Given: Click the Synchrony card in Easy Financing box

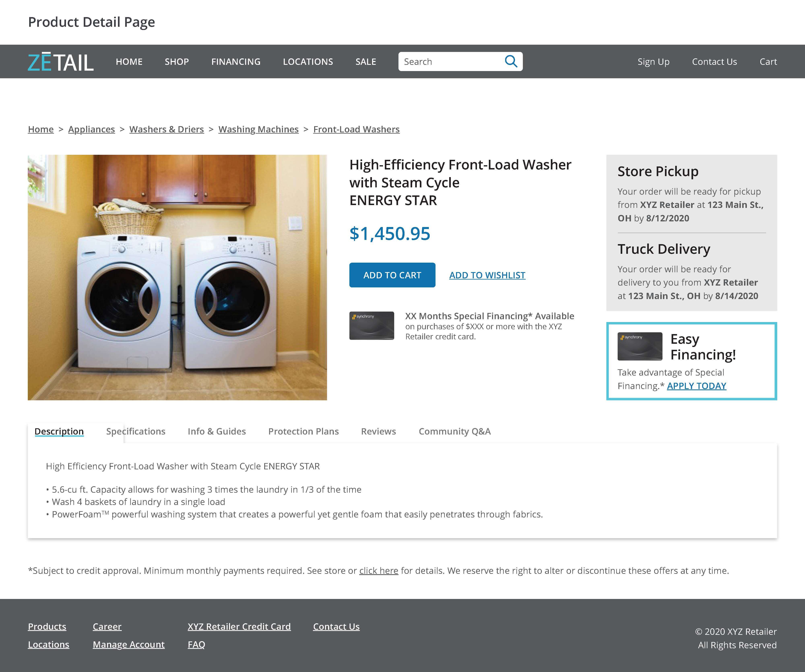Looking at the screenshot, I should click(640, 346).
